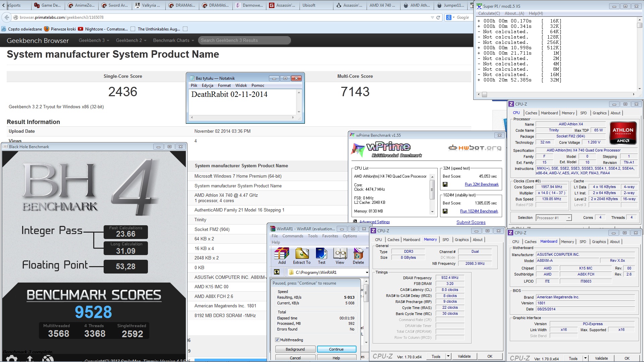
Task: Open the Geekbench 2 dropdown menu
Action: pos(131,40)
